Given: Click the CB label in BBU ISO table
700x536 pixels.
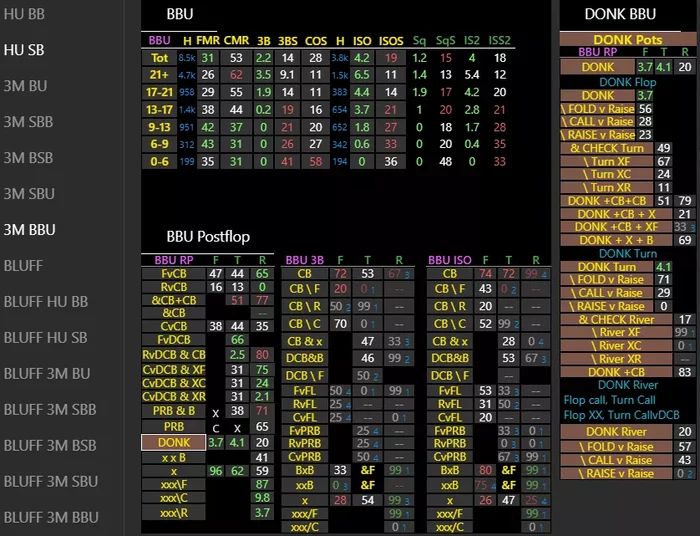Looking at the screenshot, I should click(450, 274).
